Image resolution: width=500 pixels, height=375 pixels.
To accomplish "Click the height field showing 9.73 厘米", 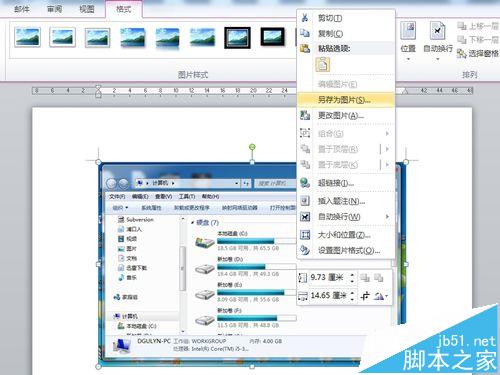I will pyautogui.click(x=328, y=277).
